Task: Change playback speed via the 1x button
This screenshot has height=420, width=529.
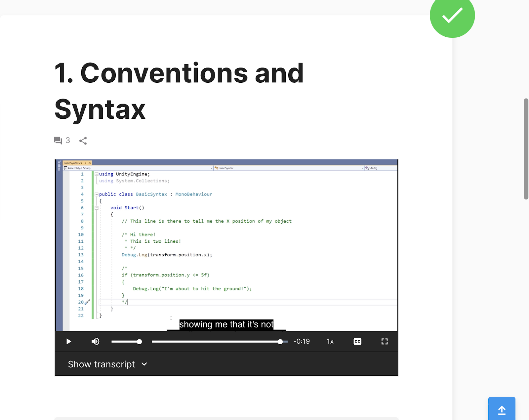Action: point(330,341)
